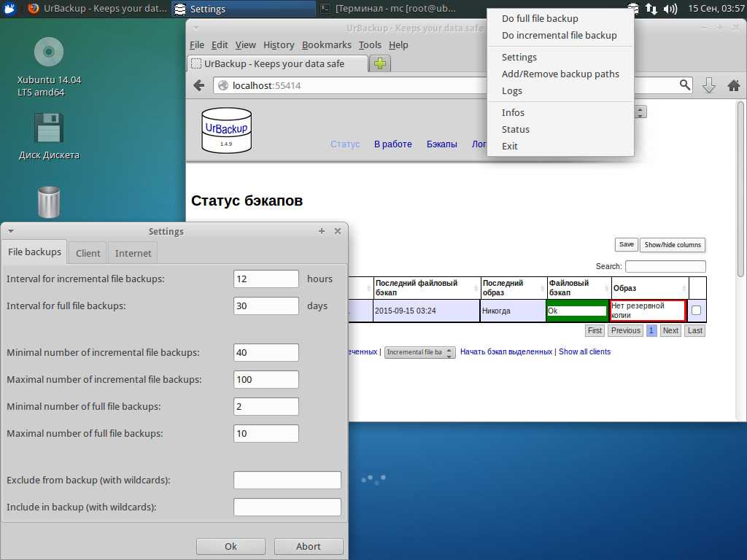Click the volume speaker icon in the panel

pyautogui.click(x=670, y=9)
